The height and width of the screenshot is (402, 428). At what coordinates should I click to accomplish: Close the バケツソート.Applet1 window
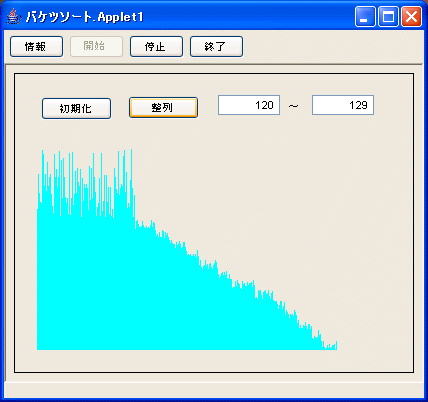pyautogui.click(x=411, y=16)
